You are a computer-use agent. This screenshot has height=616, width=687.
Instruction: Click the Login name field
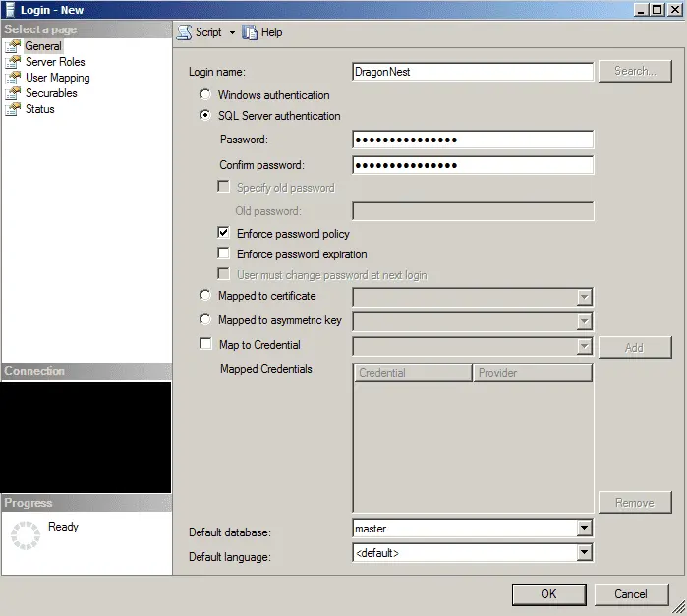pyautogui.click(x=473, y=72)
